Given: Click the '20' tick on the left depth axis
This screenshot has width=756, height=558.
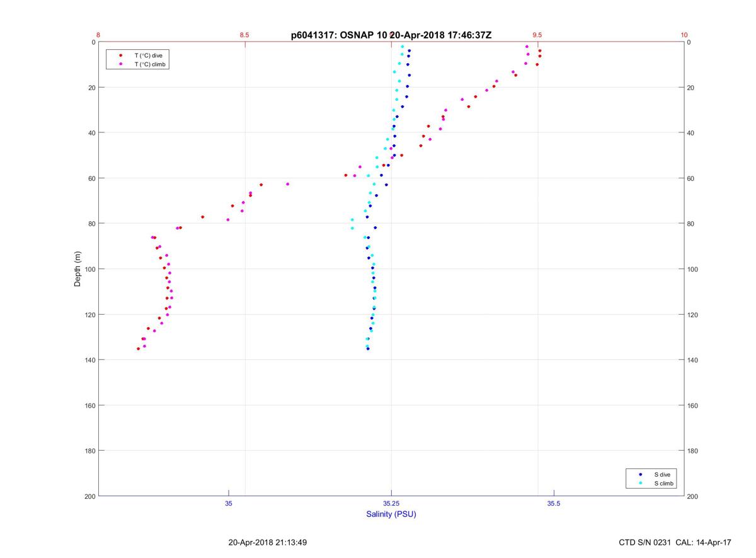Looking at the screenshot, I should (x=91, y=88).
